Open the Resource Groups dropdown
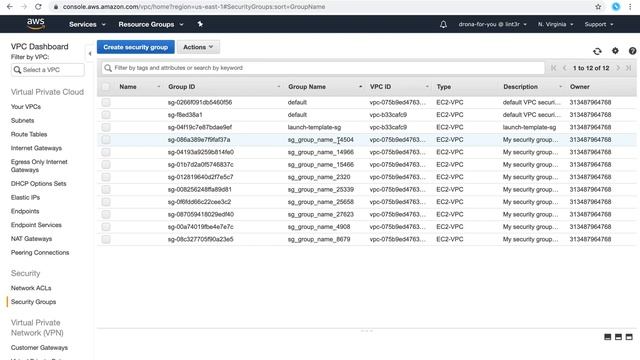This screenshot has height=360, width=640. coord(151,24)
